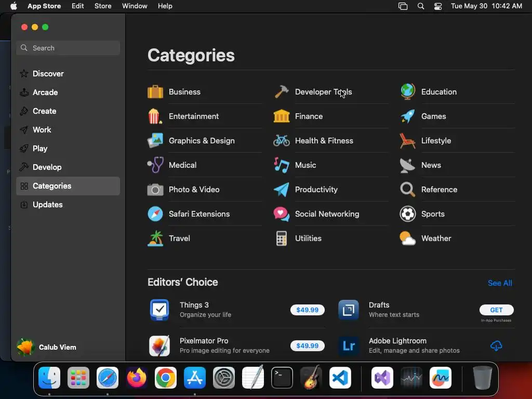Open the Adobe Lightroom app icon

(349, 345)
